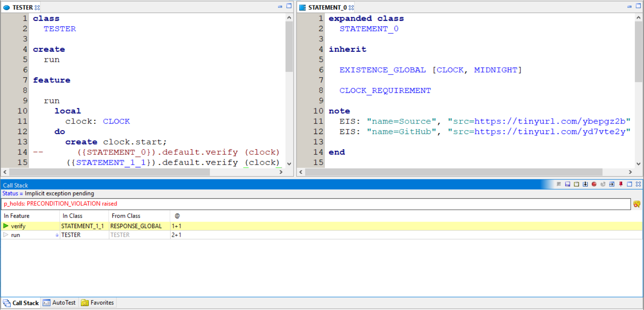Click the stack lines icon in Call Stack toolbar
This screenshot has height=310, width=644.
(559, 184)
